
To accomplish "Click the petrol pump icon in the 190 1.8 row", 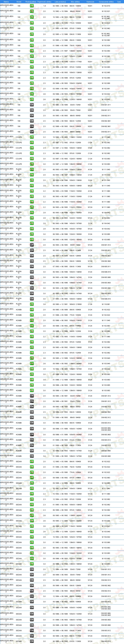I will (32, 6).
